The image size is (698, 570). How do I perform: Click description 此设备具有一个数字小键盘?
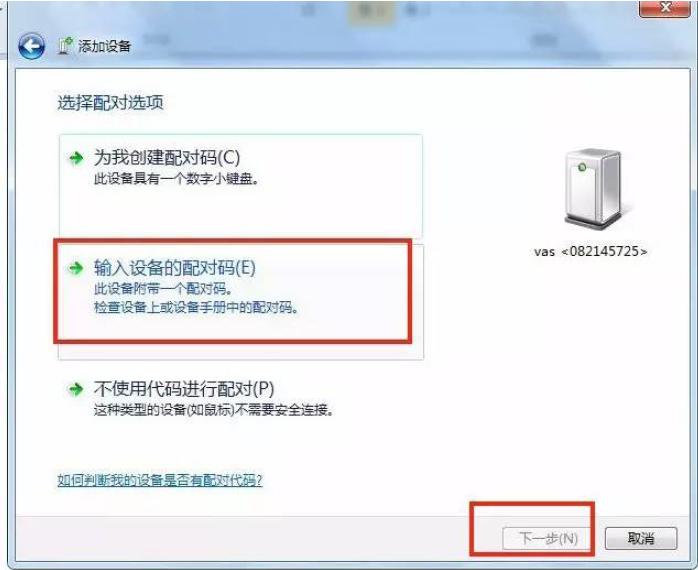[176, 179]
